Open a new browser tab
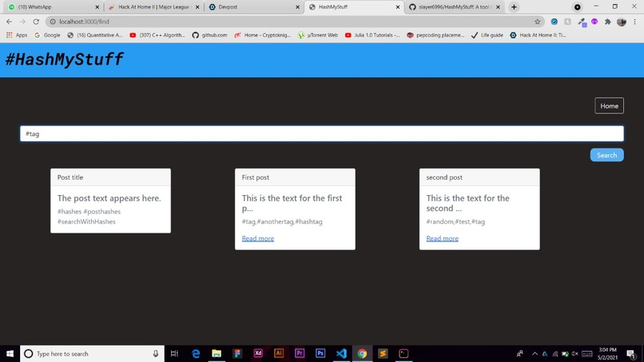 tap(514, 7)
